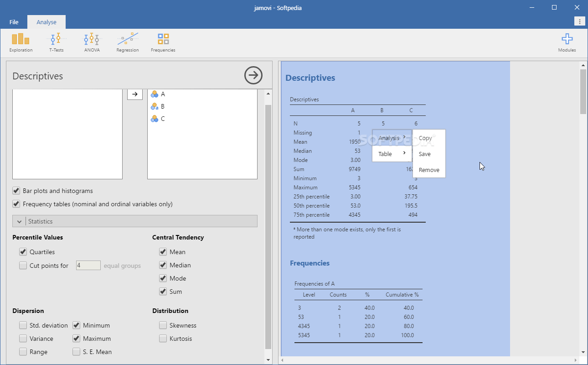Switch to the File tab
This screenshot has width=588, height=365.
point(14,22)
